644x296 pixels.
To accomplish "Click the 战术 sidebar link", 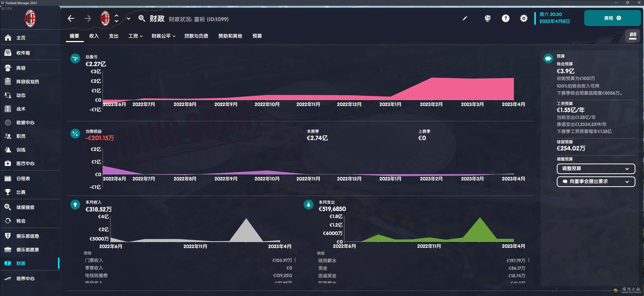I will coord(21,109).
